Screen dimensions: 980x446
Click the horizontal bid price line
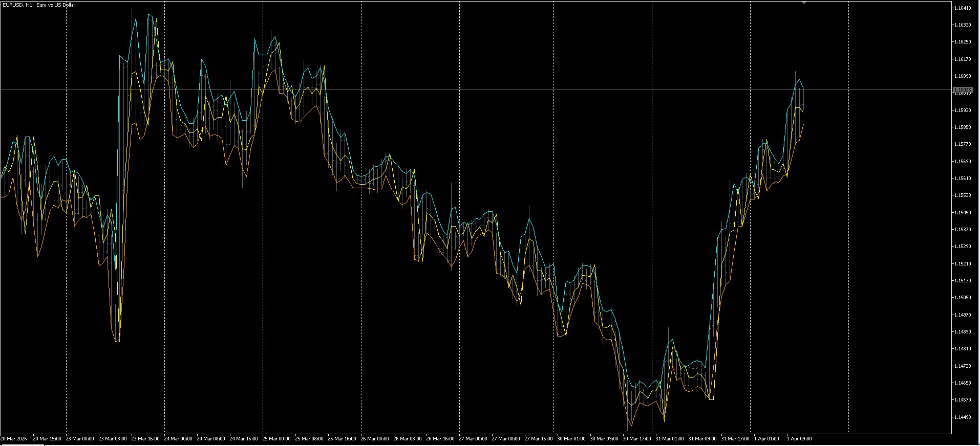coord(476,90)
